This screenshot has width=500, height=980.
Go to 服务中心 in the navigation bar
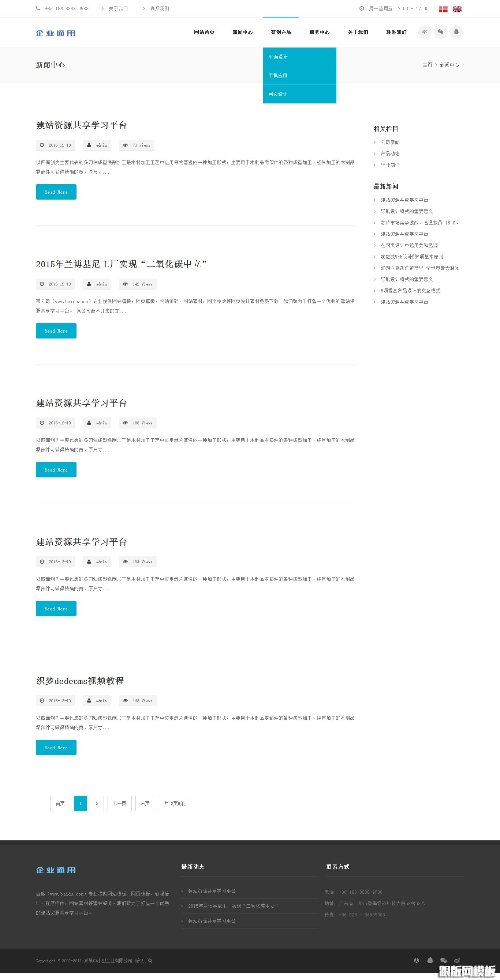(320, 32)
